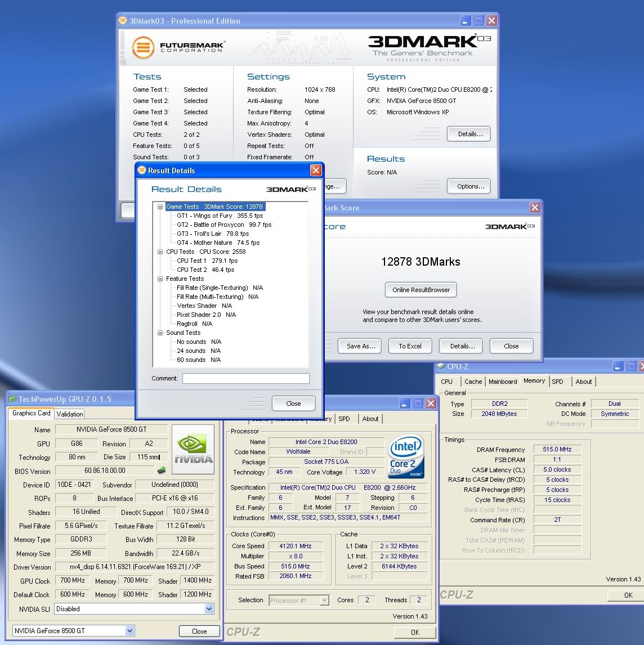Image resolution: width=644 pixels, height=645 pixels.
Task: Open the Mainboard tab in CPU-Z memory window
Action: [503, 382]
